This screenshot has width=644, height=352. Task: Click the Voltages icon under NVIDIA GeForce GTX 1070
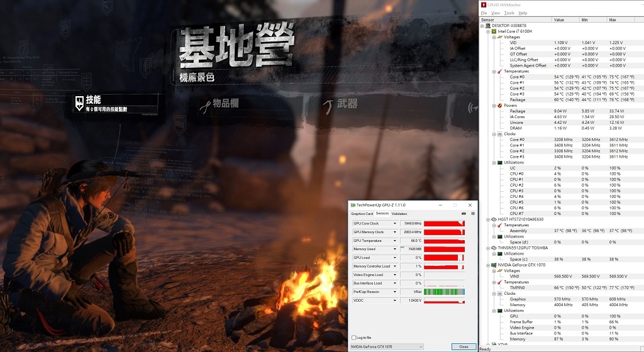[x=500, y=271]
